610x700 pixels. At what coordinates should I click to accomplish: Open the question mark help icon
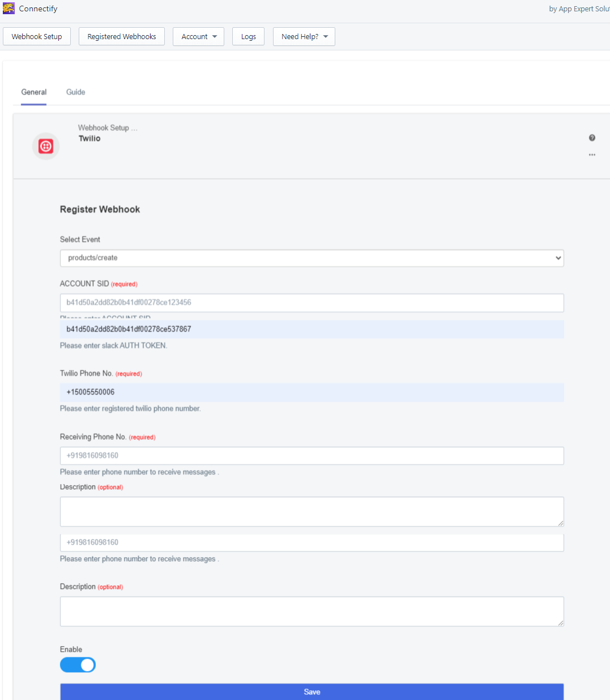pos(592,138)
